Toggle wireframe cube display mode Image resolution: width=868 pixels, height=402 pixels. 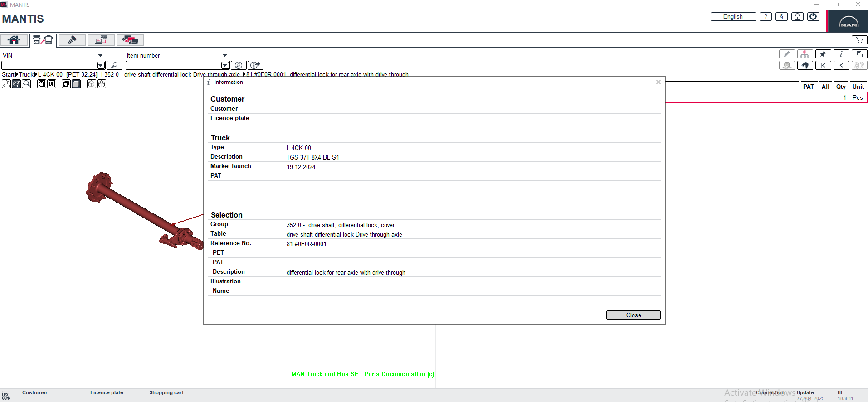coord(66,84)
